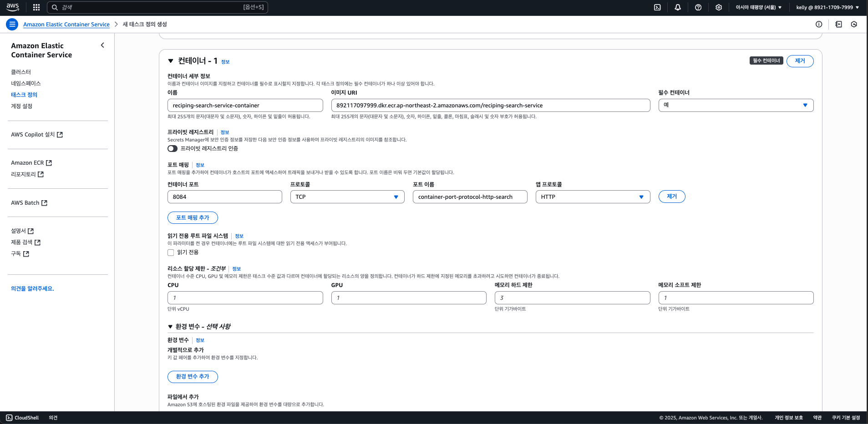Viewport: 868px width, 424px height.
Task: Click the container 제거 button at top
Action: 800,61
